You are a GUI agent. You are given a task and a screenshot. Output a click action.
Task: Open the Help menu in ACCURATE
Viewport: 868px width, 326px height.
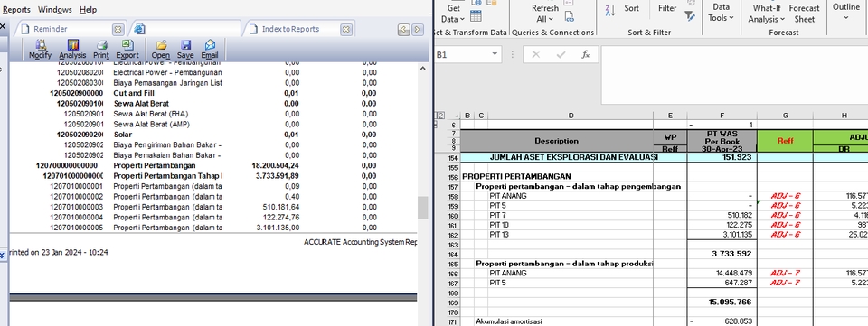coord(88,9)
